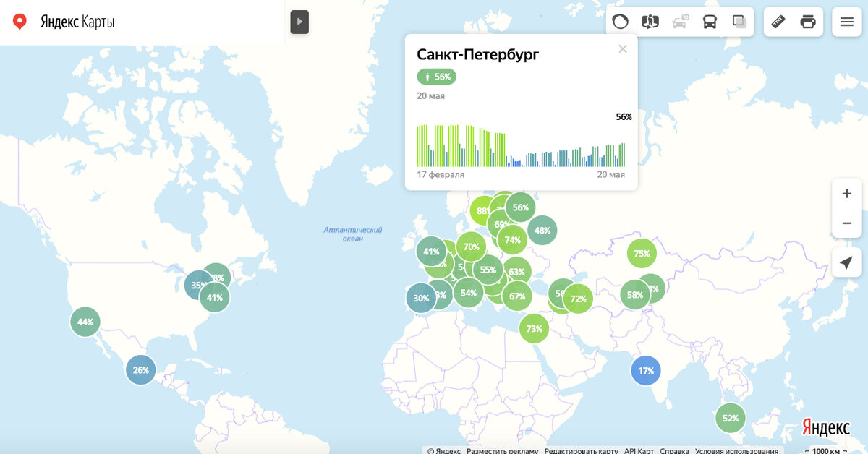Click the Яндекс logo at bottom right
868x454 pixels.
(x=825, y=428)
